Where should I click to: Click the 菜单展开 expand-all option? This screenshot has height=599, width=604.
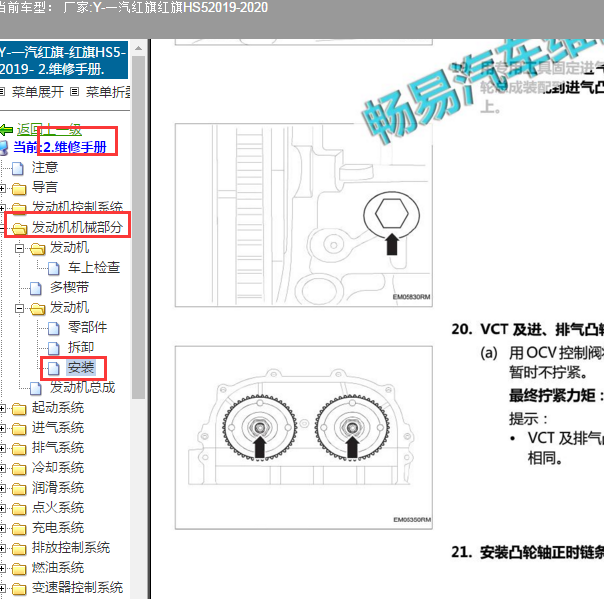(38, 92)
